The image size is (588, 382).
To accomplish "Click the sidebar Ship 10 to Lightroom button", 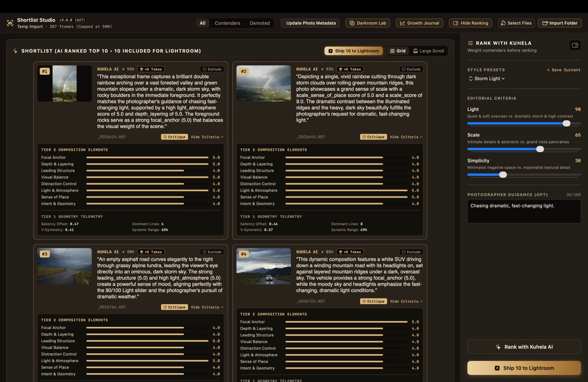I will point(524,368).
